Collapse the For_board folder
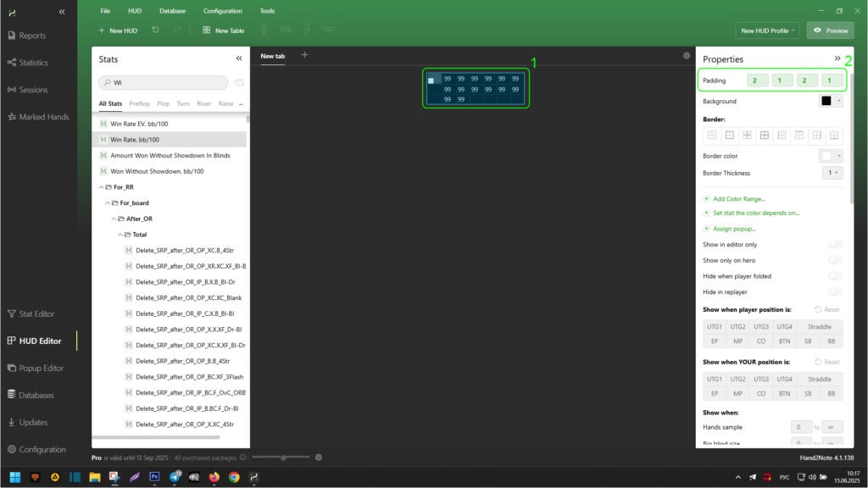The image size is (868, 488). pos(108,203)
